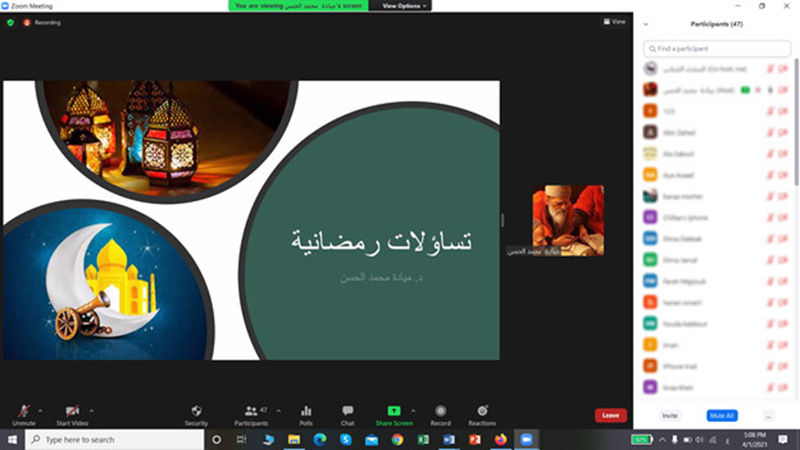The width and height of the screenshot is (800, 450).
Task: Click the Invite button
Action: (669, 415)
